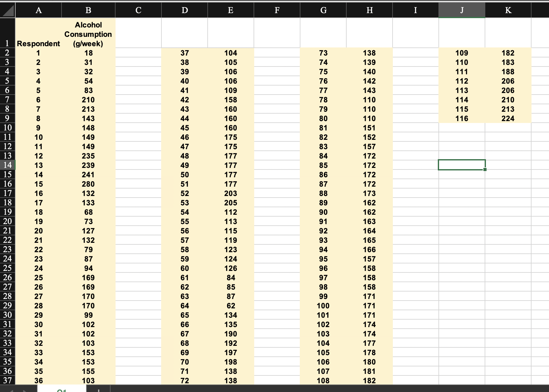
Task: Select column K header
Action: pos(508,10)
